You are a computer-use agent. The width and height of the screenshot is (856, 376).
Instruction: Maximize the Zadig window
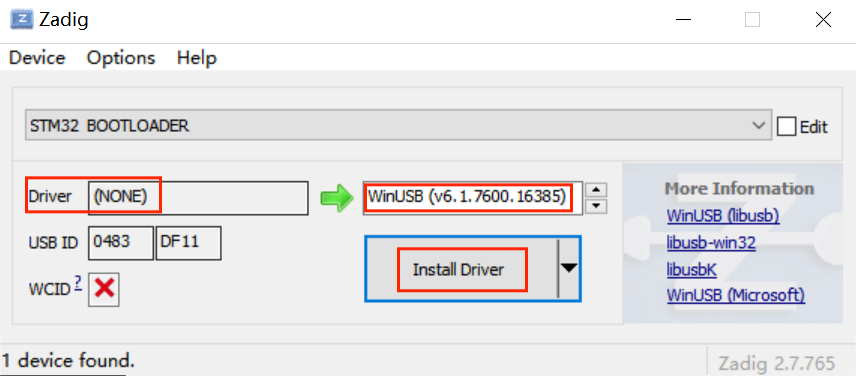click(752, 20)
